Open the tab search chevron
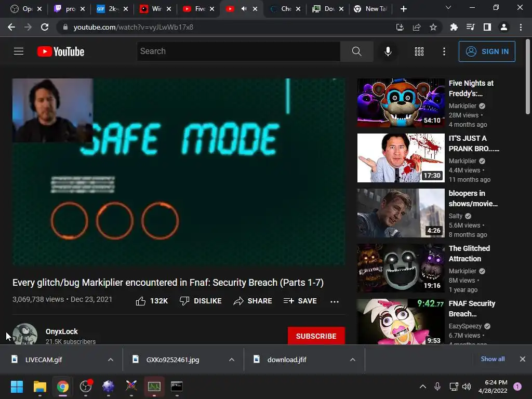Screen dimensions: 532x399 [448, 7]
